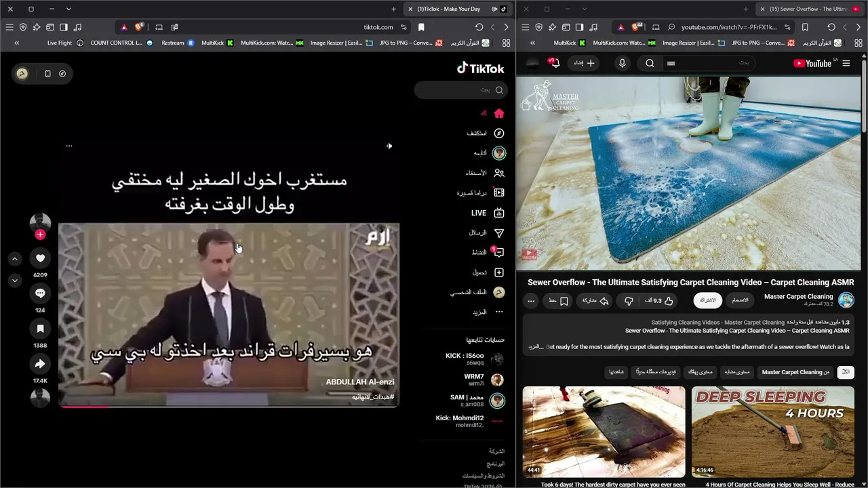Screen dimensions: 868x488
Task: Open the YouTube create button with plus
Action: point(584,63)
